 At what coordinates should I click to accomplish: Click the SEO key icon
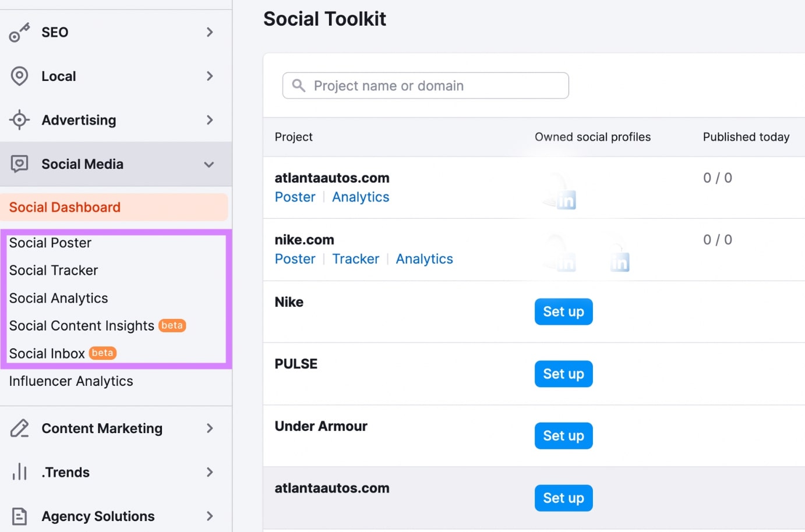pyautogui.click(x=19, y=32)
